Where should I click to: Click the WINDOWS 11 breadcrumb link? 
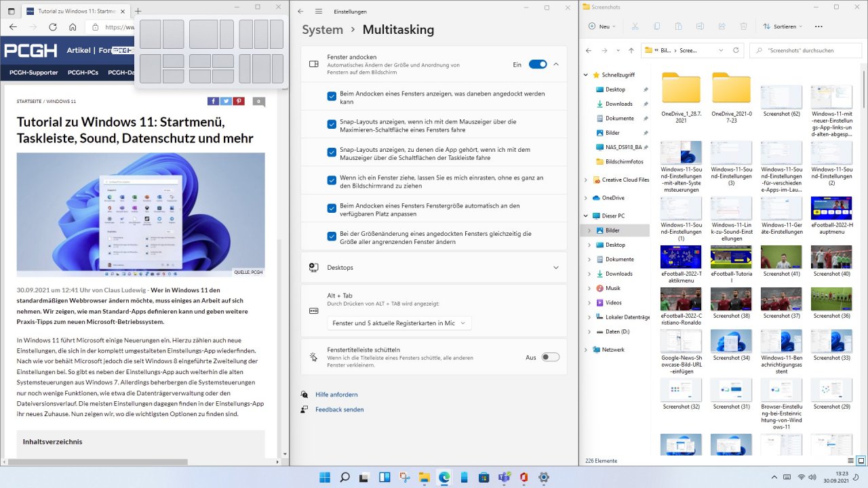point(62,101)
